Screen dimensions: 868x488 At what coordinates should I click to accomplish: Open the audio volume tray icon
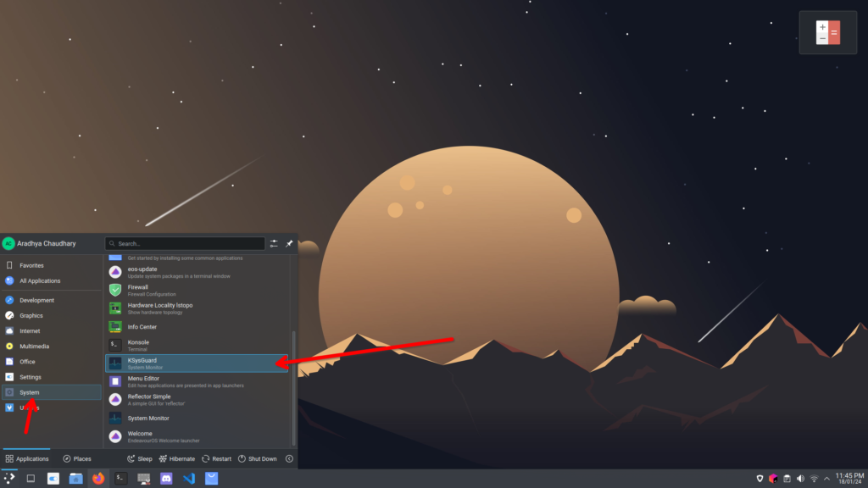coord(800,479)
